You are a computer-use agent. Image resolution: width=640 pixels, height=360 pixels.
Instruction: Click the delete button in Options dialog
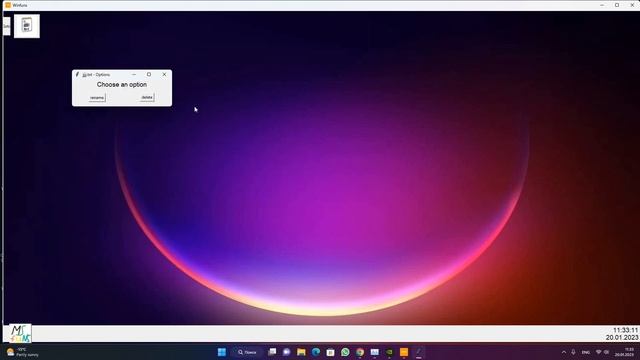pyautogui.click(x=147, y=97)
